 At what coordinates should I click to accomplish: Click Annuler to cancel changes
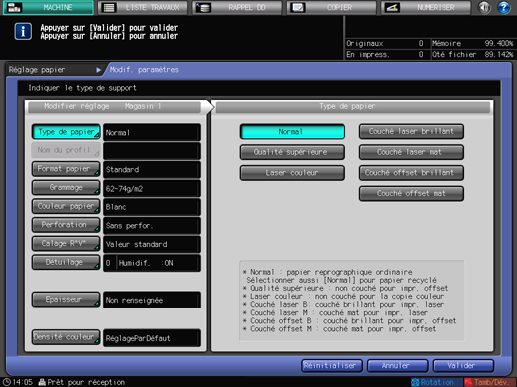[x=397, y=366]
